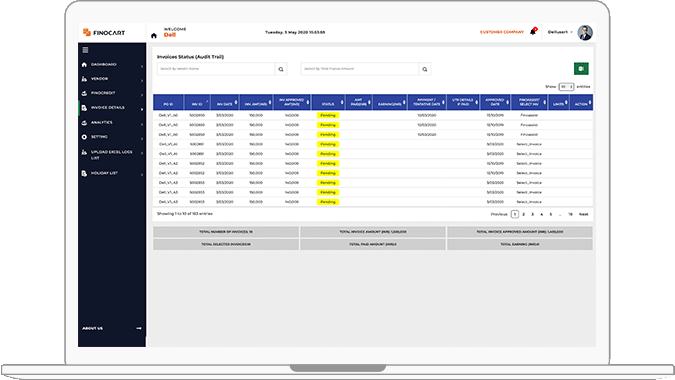The height and width of the screenshot is (380, 675).
Task: Sort by PO ID column header
Action: 168,102
